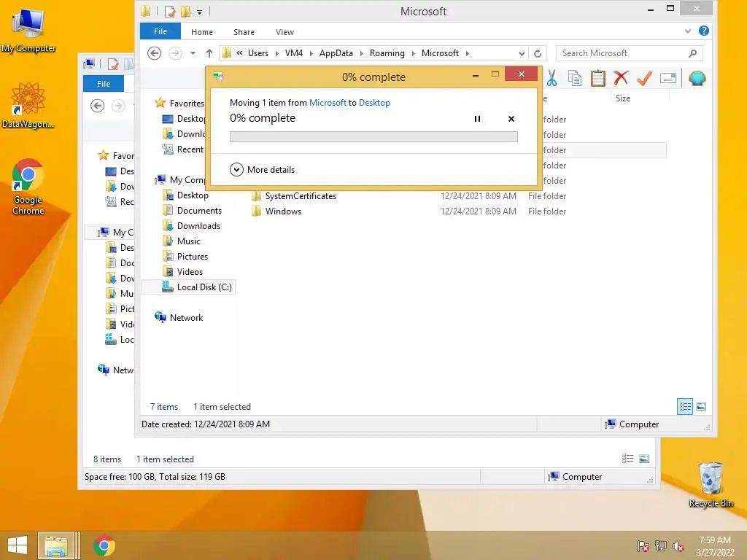Open Explorer help question mark icon

click(704, 31)
